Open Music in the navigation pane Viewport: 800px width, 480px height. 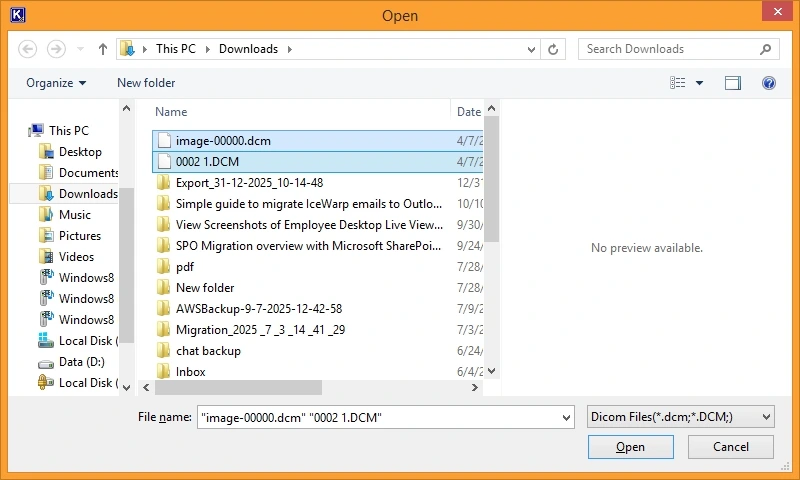(x=74, y=214)
